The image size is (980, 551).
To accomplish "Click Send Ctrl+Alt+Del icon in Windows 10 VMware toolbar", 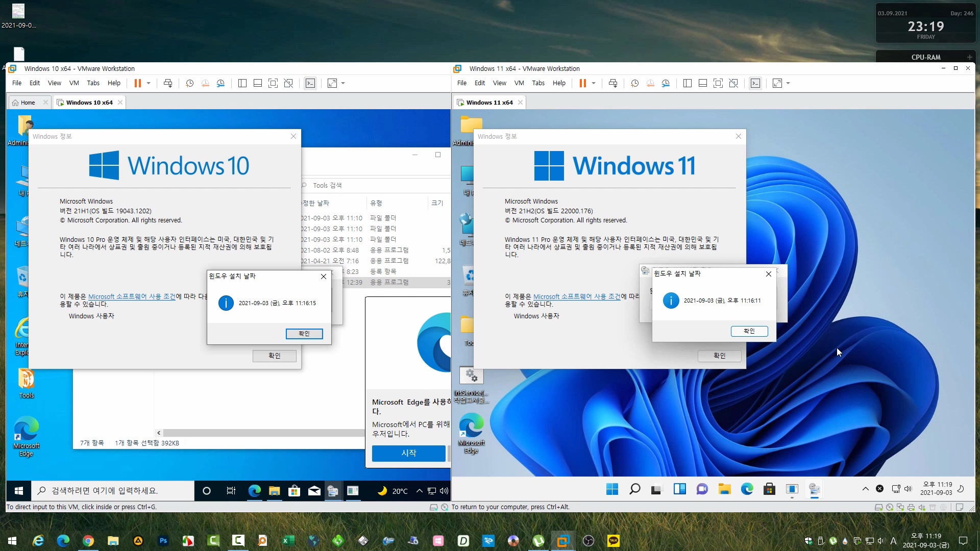I will click(x=167, y=83).
